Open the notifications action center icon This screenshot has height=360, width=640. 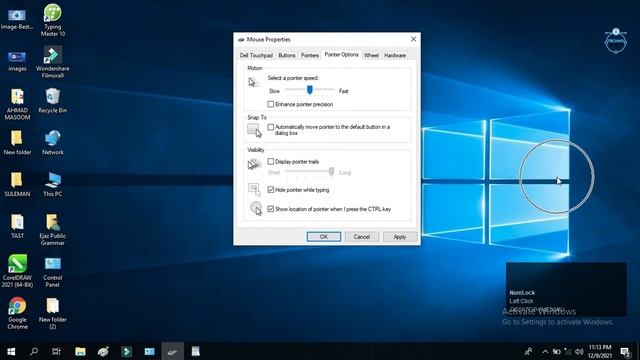[625, 352]
